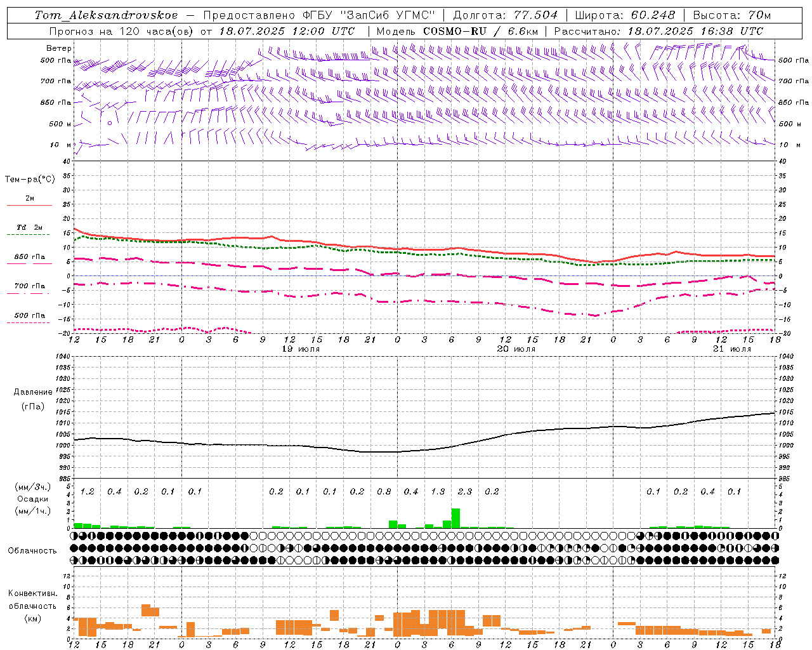Select the elevation text Высота: 70м
Screen dimensions: 812x650
click(x=732, y=15)
